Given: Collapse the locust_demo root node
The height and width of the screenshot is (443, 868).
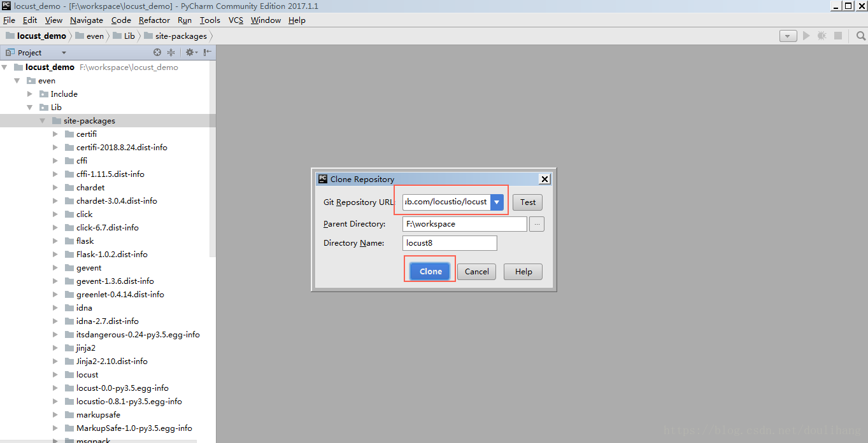Looking at the screenshot, I should coord(4,67).
